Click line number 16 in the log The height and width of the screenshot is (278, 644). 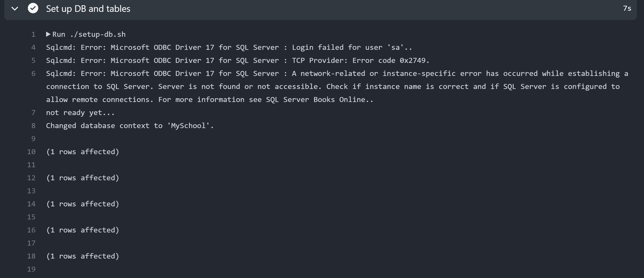pyautogui.click(x=31, y=230)
